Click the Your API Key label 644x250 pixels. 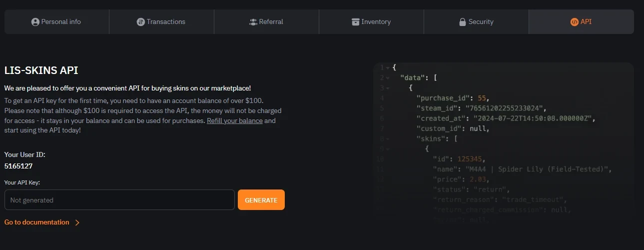(22, 182)
